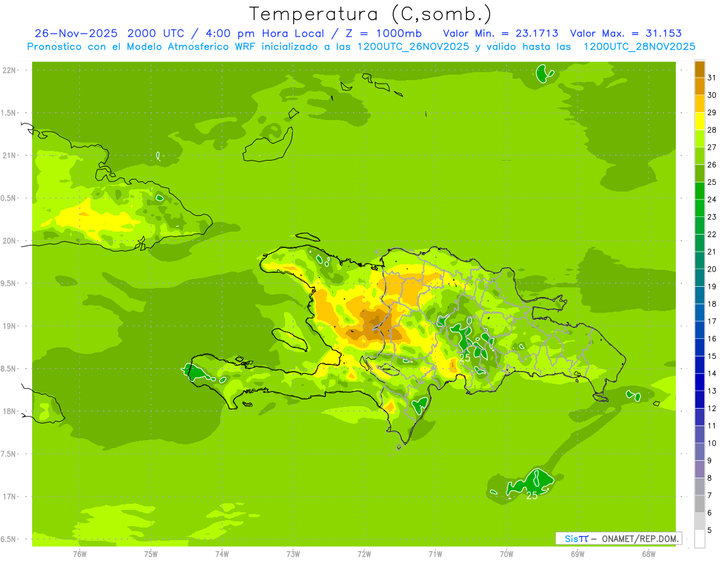Click the '73W' longitude axis label
The width and height of the screenshot is (728, 562).
coord(293,554)
